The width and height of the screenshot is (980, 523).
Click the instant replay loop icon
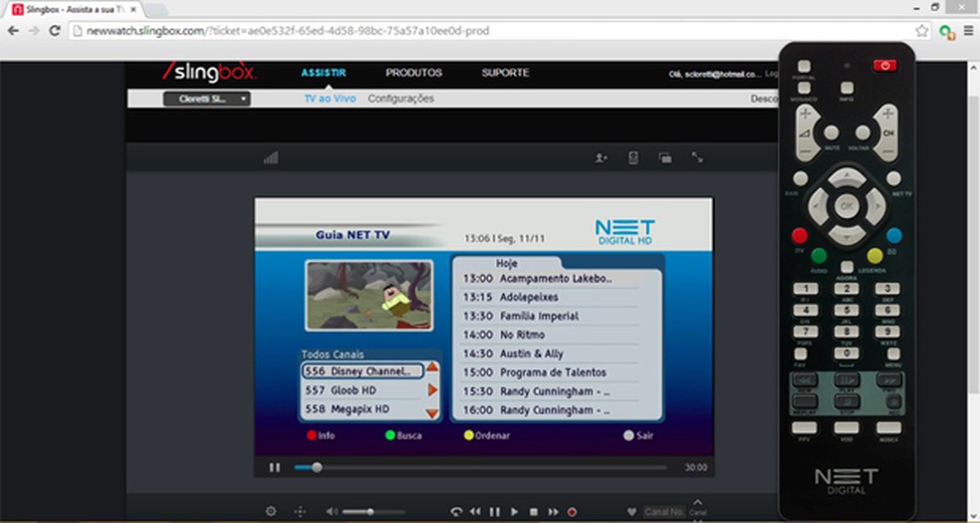[x=456, y=512]
